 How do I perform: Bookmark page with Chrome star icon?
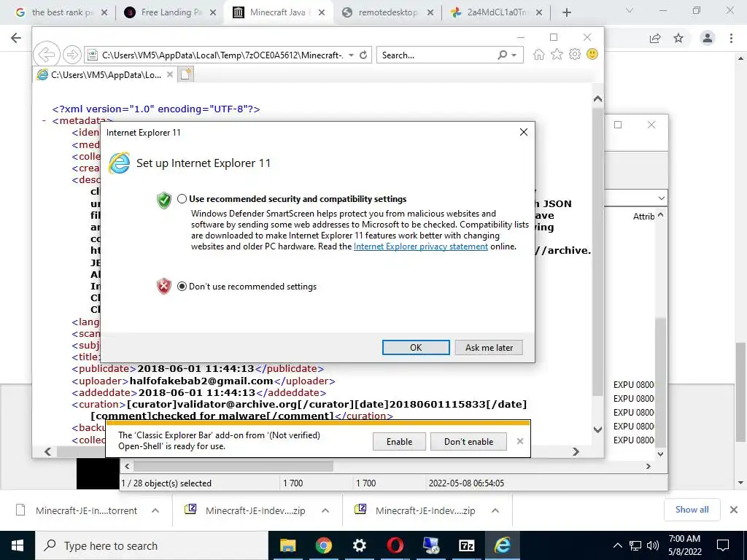678,38
